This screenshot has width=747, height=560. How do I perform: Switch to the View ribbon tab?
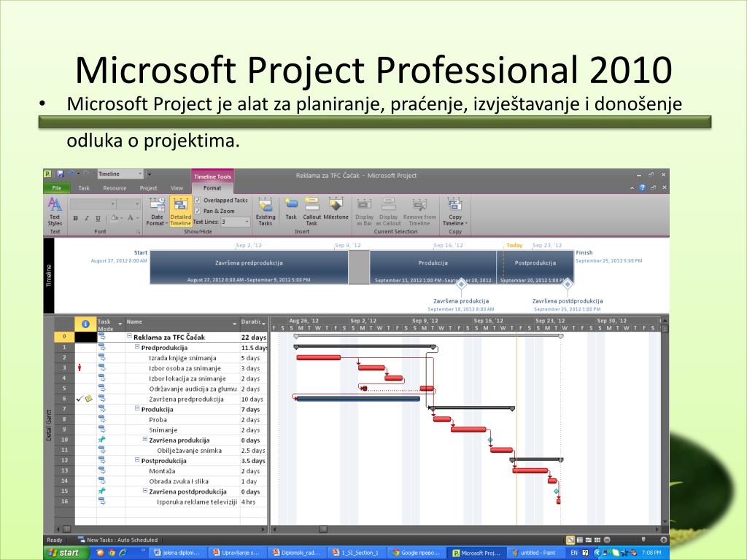click(x=177, y=188)
